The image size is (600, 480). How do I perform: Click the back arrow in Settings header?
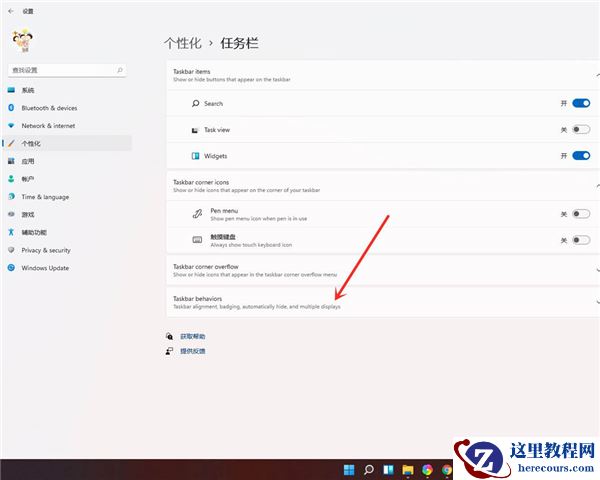pyautogui.click(x=11, y=11)
